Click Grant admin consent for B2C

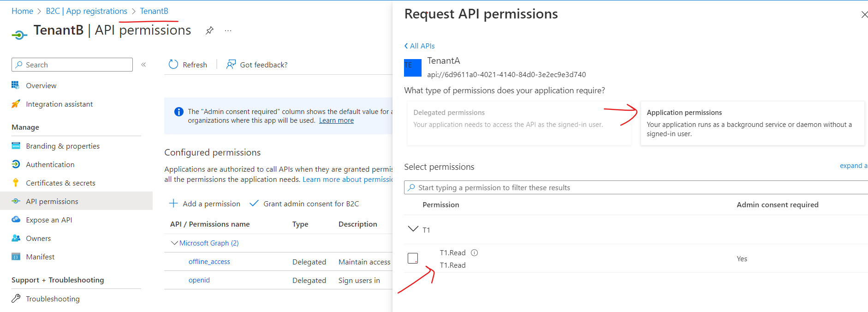(x=304, y=204)
